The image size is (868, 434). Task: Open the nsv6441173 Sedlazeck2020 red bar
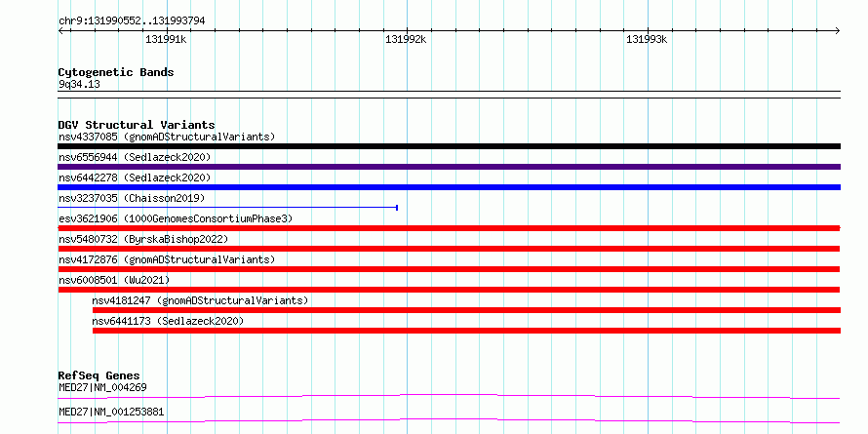point(466,331)
